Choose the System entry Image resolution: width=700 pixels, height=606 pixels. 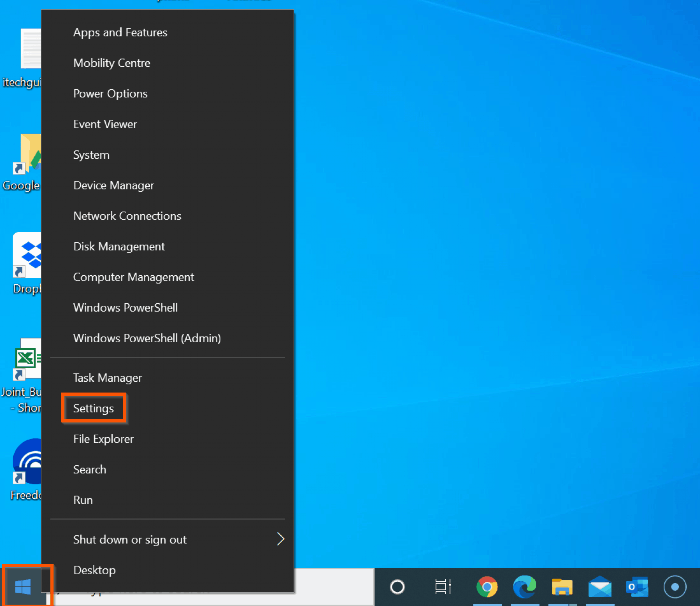tap(167, 155)
